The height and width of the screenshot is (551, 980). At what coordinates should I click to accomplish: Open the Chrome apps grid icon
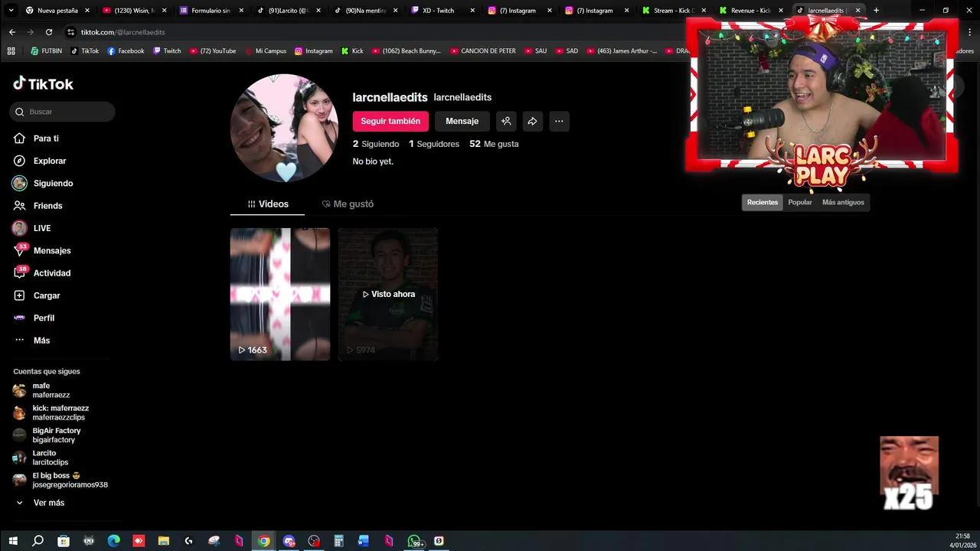[x=11, y=51]
